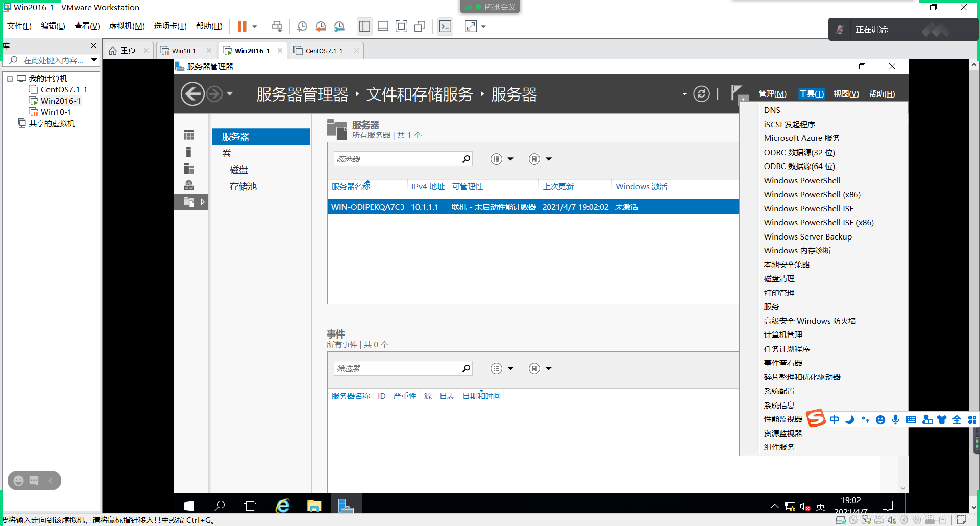Click send Ctrl+Alt+Del toolbar icon

(x=277, y=27)
